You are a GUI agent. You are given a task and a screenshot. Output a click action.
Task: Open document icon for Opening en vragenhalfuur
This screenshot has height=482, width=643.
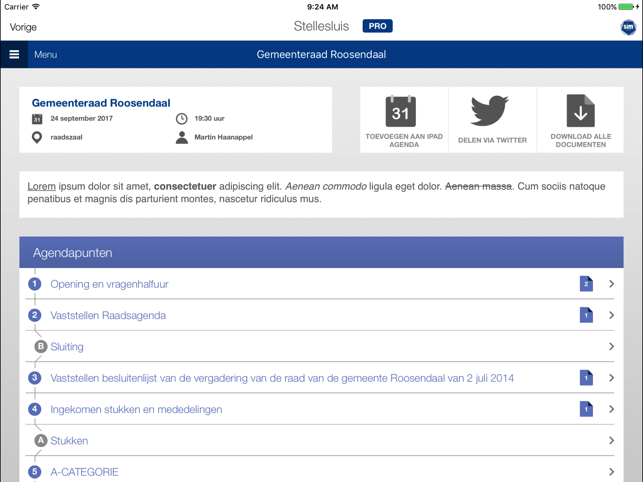click(x=586, y=284)
